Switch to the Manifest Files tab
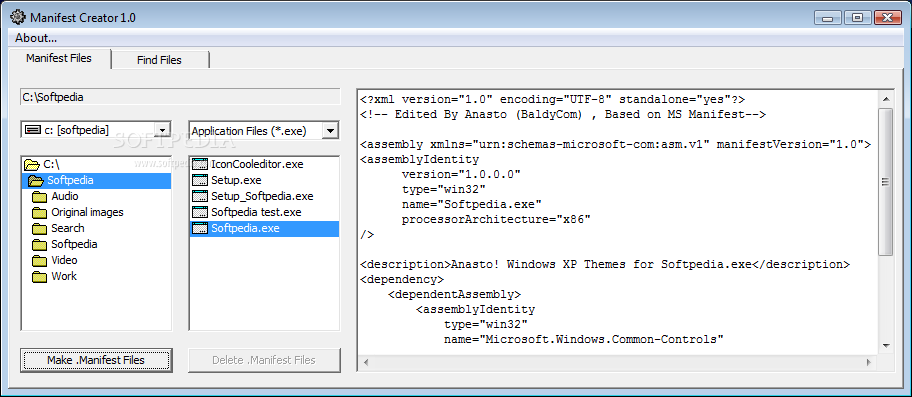 (59, 58)
